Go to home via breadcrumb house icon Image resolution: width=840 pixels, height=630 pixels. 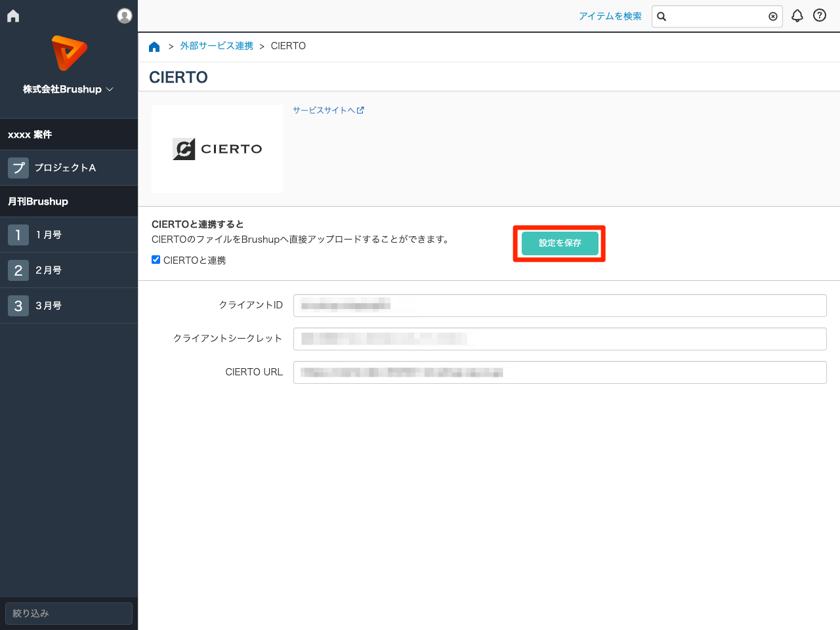(154, 47)
